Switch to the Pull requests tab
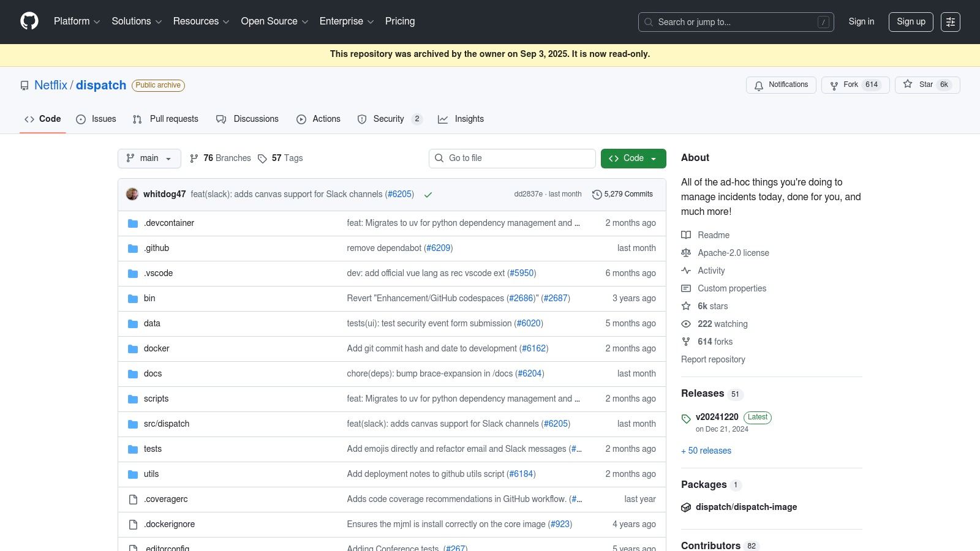 165,119
